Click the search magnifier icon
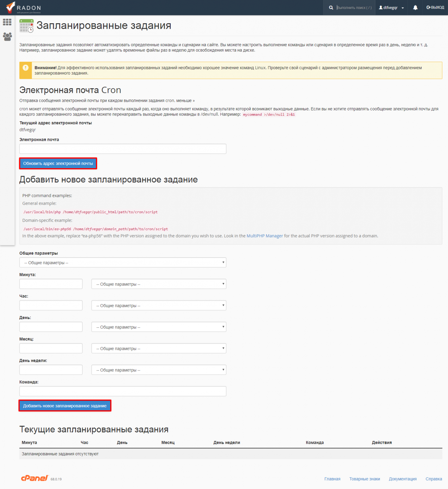The image size is (448, 489). [x=331, y=8]
